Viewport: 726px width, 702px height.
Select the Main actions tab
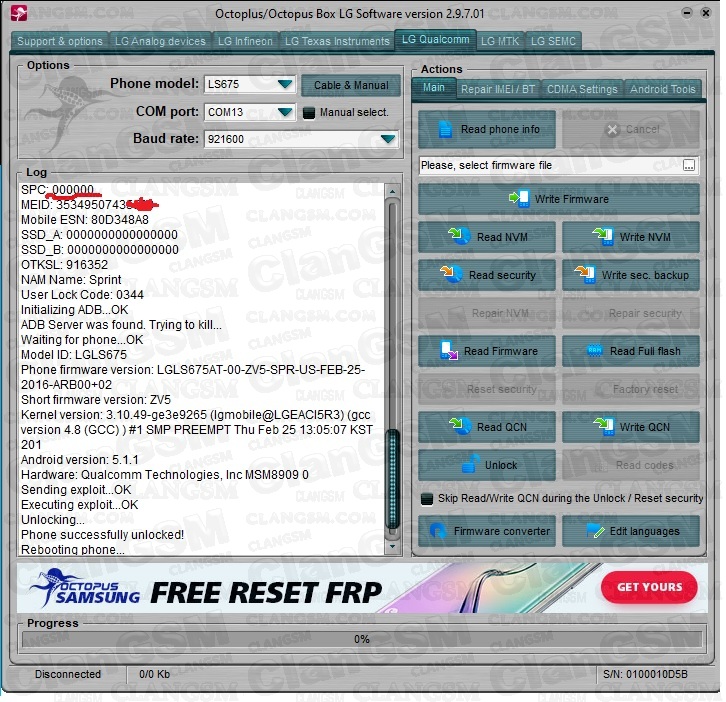coord(434,88)
